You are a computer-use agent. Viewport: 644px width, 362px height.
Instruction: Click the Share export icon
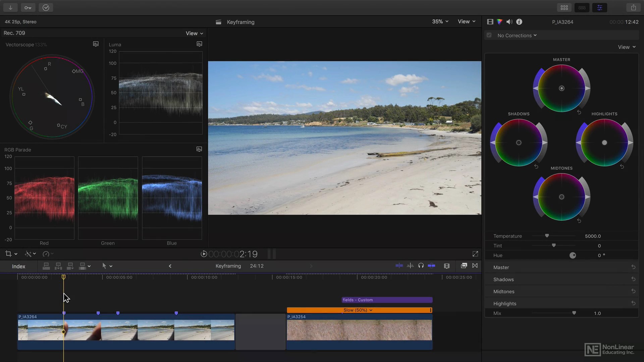pyautogui.click(x=633, y=7)
